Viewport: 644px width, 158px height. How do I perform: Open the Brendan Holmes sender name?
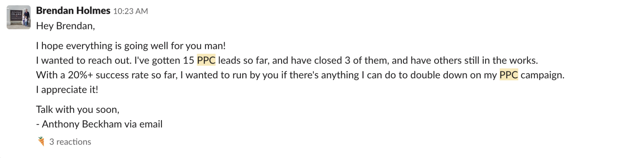pyautogui.click(x=73, y=11)
